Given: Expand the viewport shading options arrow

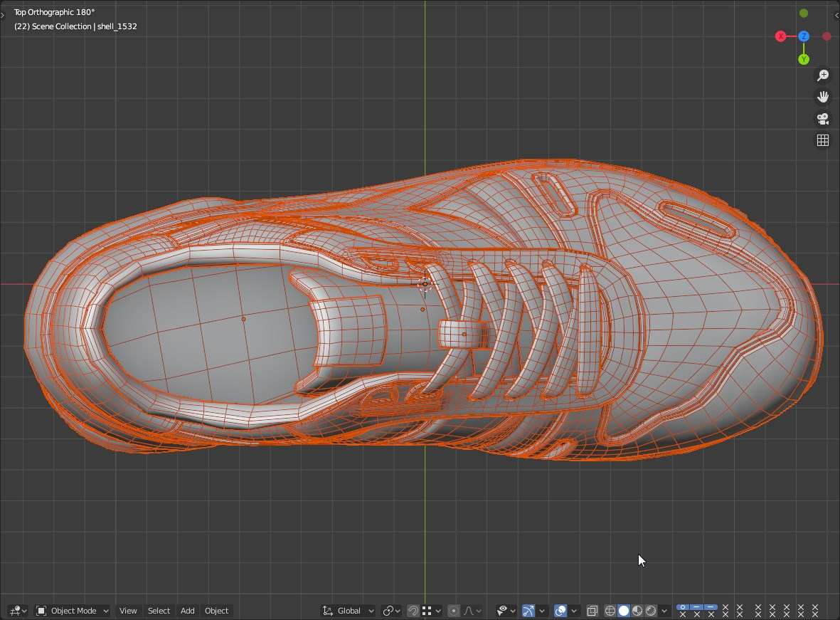Looking at the screenshot, I should click(664, 611).
